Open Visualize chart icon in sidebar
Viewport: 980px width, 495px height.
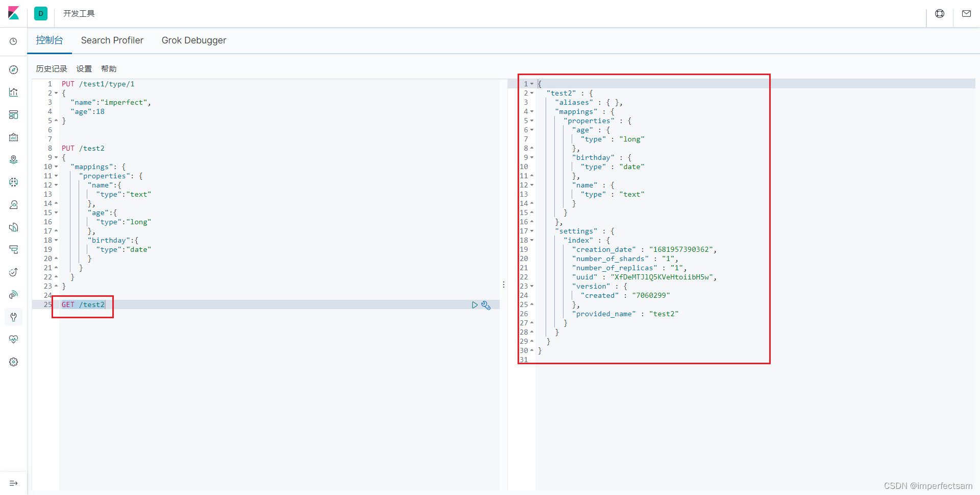14,92
